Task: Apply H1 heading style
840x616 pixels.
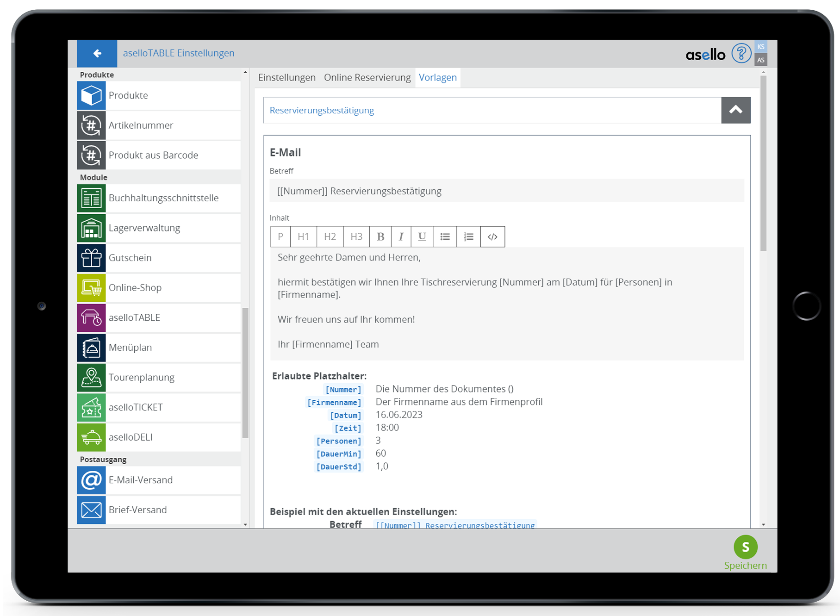Action: pyautogui.click(x=303, y=237)
